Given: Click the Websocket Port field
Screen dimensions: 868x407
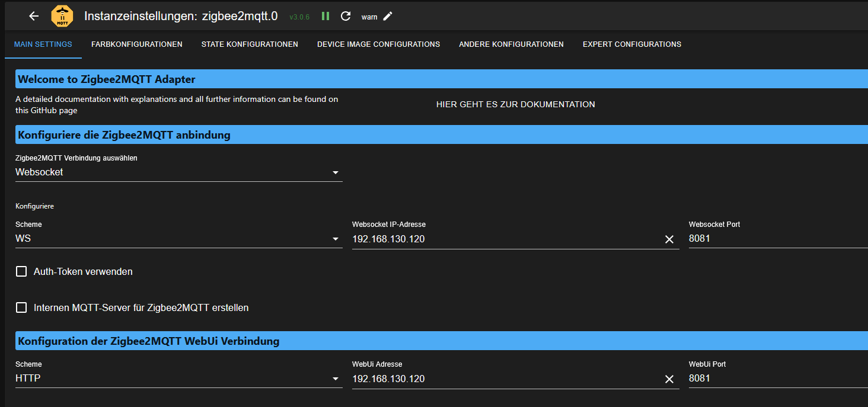Looking at the screenshot, I should click(778, 239).
